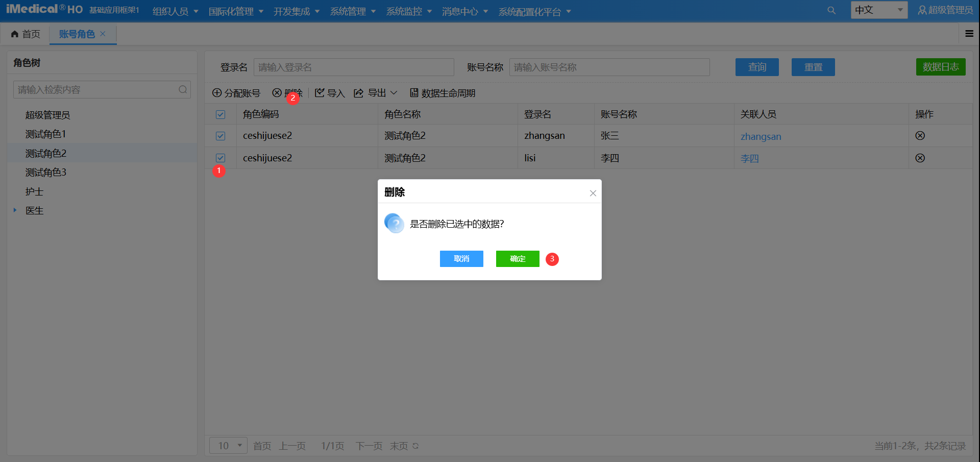
Task: Toggle the select-all checkbox in table header
Action: 220,114
